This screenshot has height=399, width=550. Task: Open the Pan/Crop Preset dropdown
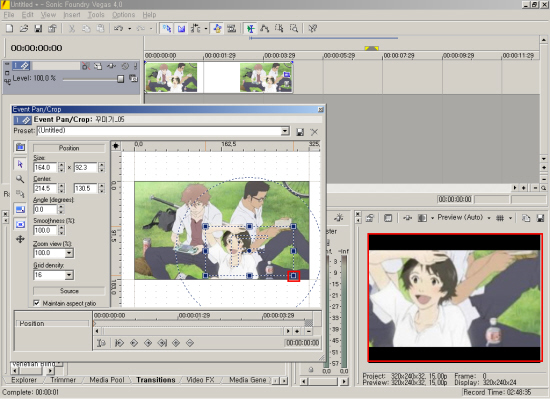tap(286, 131)
